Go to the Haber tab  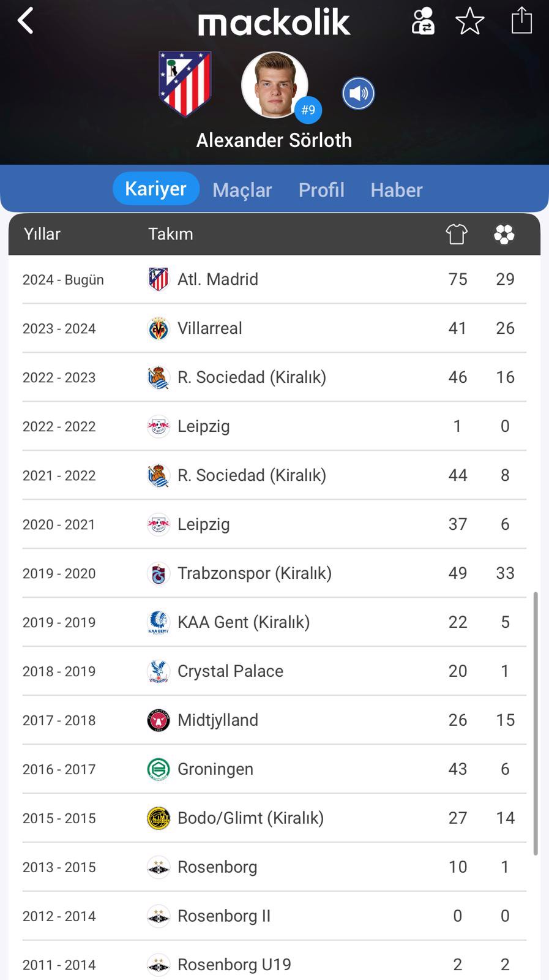(396, 190)
